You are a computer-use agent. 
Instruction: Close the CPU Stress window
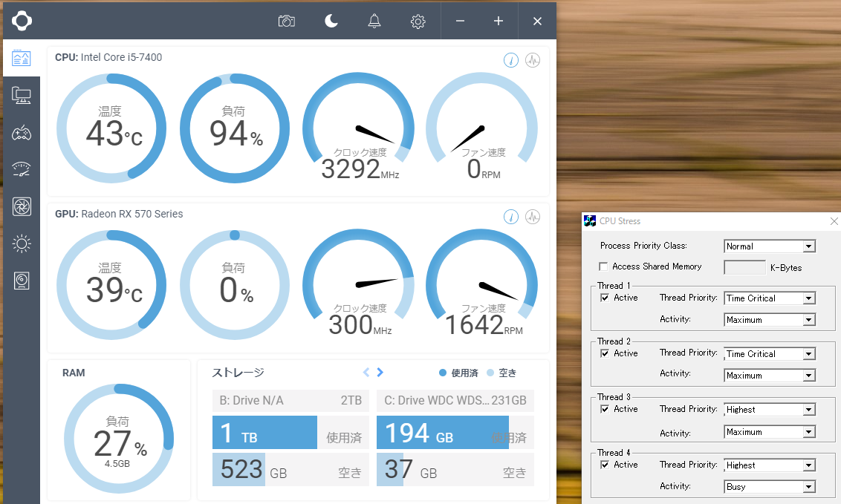834,221
